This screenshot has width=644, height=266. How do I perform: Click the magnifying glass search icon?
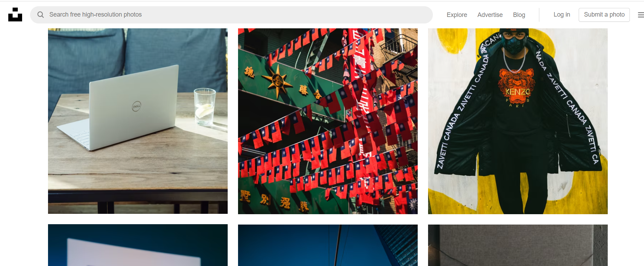click(x=40, y=15)
